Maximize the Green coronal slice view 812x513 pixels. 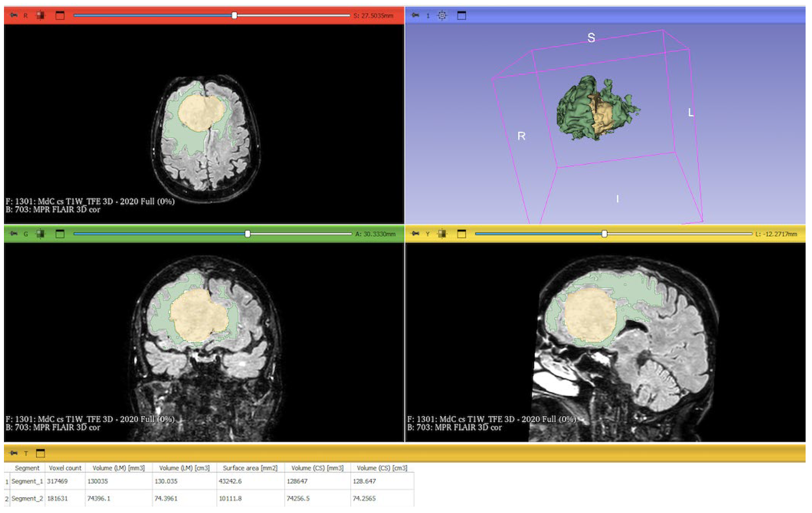point(60,234)
